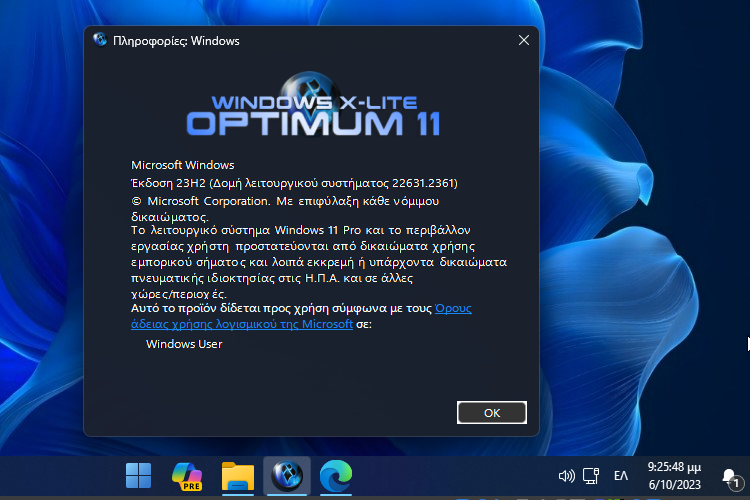Open network status icon in tray

[591, 476]
